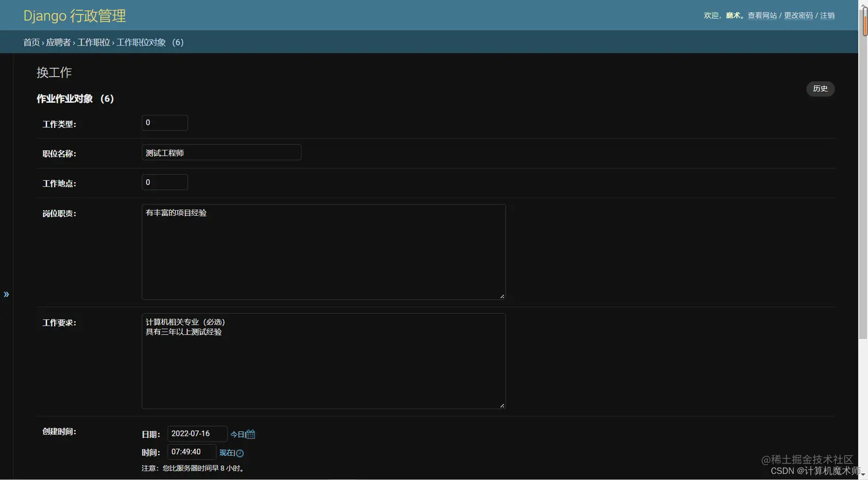Focus the 工作类型 input field
The width and height of the screenshot is (868, 480).
coord(165,123)
